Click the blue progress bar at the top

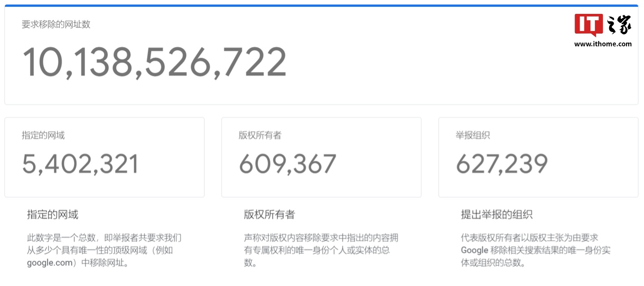pos(322,3)
